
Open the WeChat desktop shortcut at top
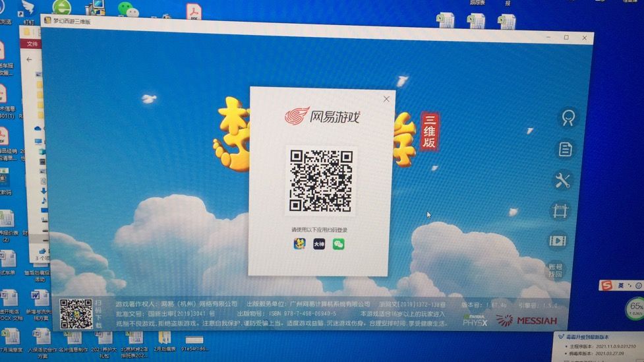pyautogui.click(x=129, y=9)
